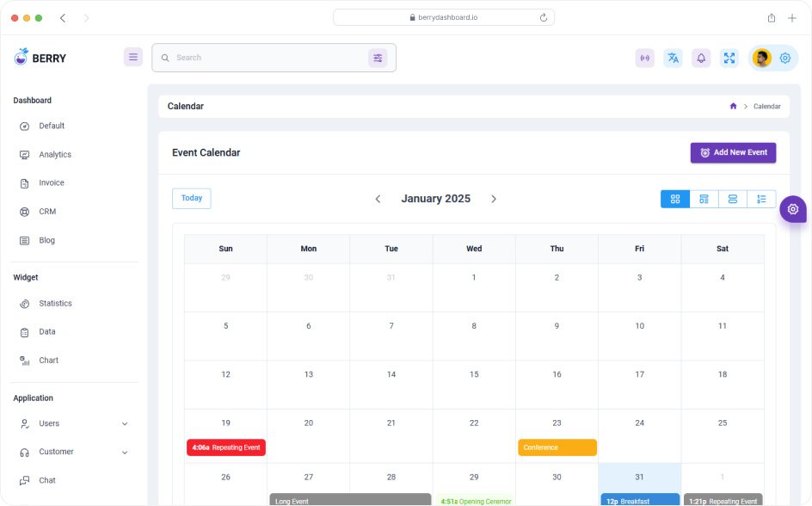This screenshot has height=506, width=812.
Task: Switch calendar to week view layout
Action: 704,199
